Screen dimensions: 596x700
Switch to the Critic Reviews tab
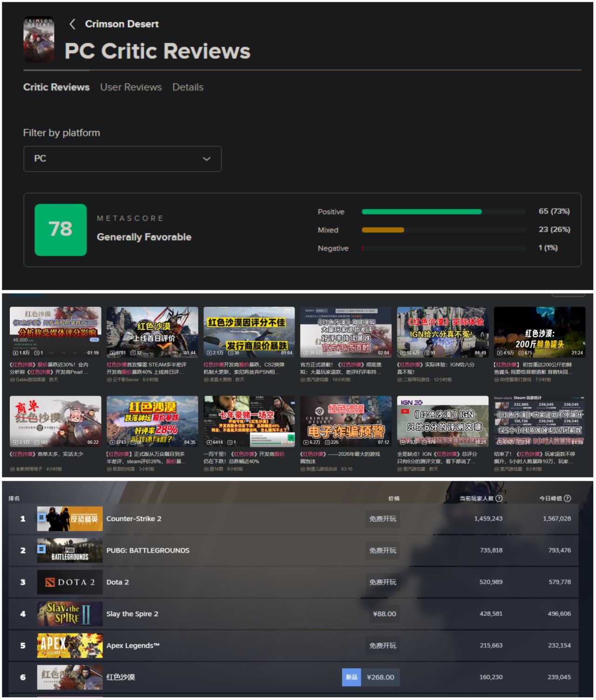pyautogui.click(x=56, y=87)
